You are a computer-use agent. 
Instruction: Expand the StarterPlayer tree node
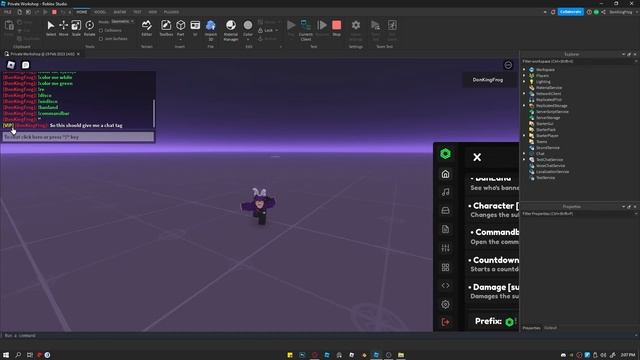click(524, 136)
